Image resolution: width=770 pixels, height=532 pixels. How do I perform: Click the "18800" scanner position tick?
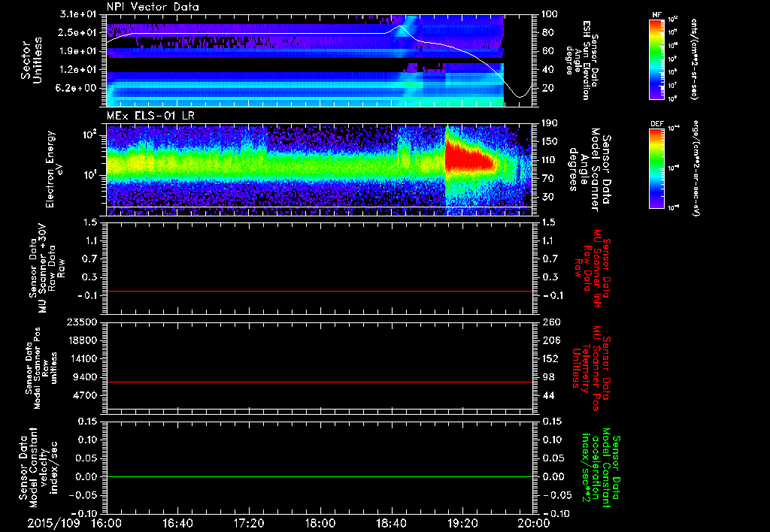(x=83, y=340)
